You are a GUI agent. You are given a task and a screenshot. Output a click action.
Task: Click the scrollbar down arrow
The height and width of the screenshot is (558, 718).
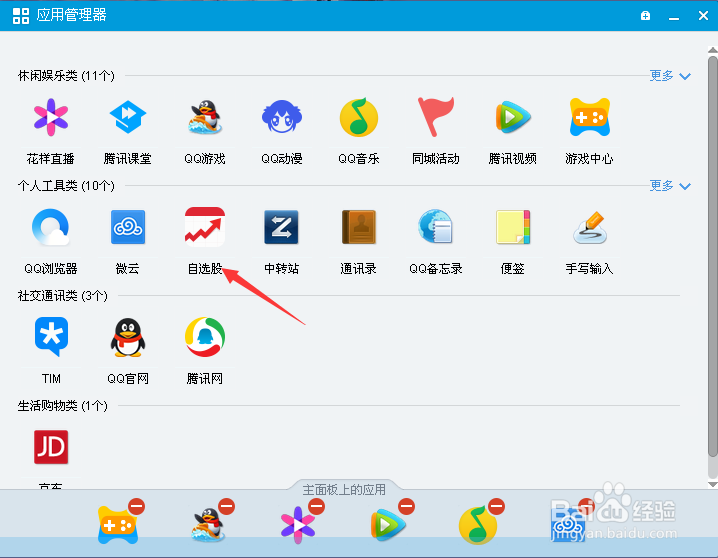pyautogui.click(x=713, y=484)
